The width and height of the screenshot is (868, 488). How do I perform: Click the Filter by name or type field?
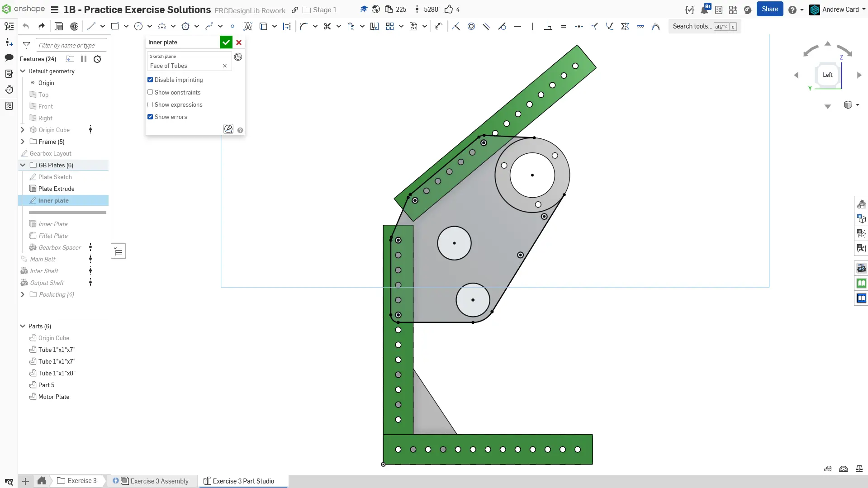tap(71, 45)
